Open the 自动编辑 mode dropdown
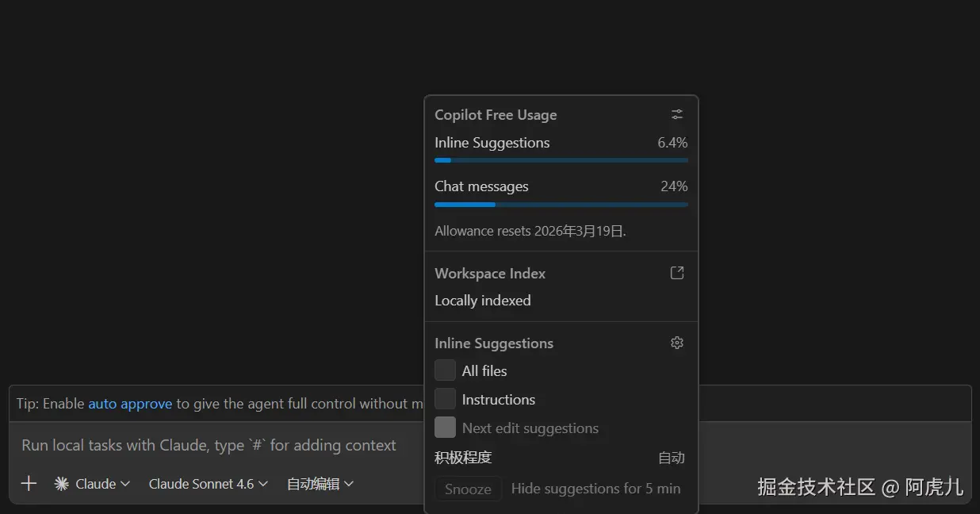Viewport: 980px width, 514px height. click(x=320, y=484)
